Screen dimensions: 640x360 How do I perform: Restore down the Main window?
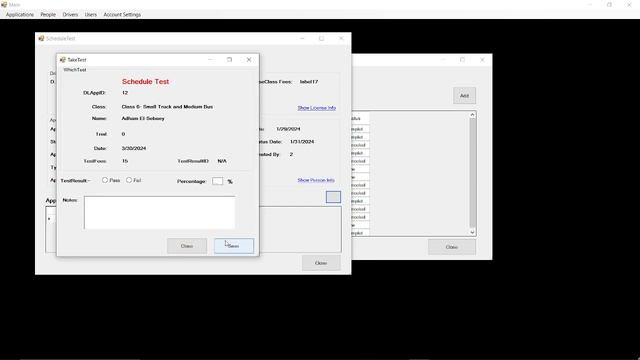(609, 4)
